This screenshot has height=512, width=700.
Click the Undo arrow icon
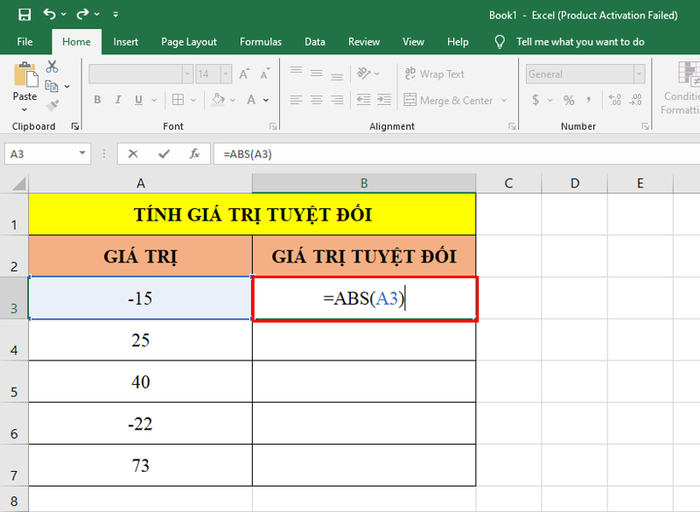[49, 14]
